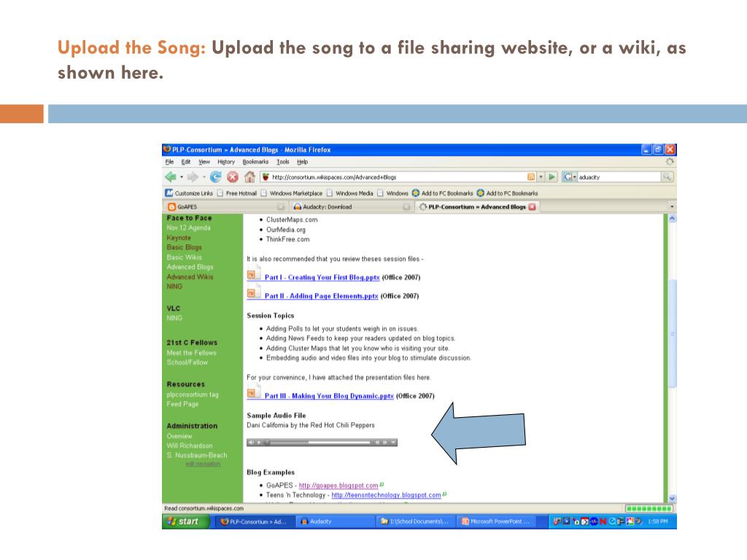747x560 pixels.
Task: Click the audio player play button
Action: click(x=260, y=443)
